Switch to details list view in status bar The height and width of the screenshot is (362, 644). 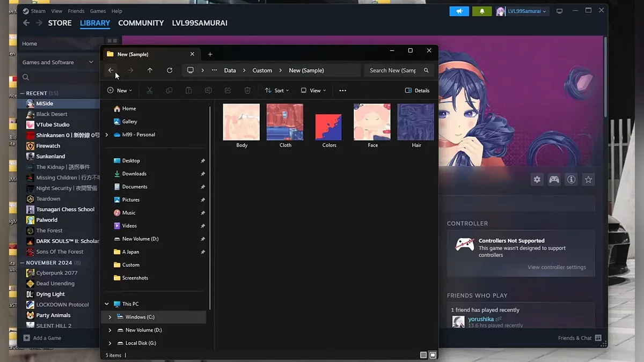click(423, 355)
